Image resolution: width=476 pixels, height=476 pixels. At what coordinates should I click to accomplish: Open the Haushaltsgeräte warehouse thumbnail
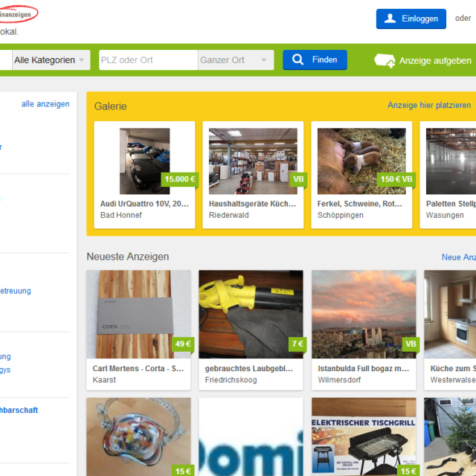click(x=253, y=161)
